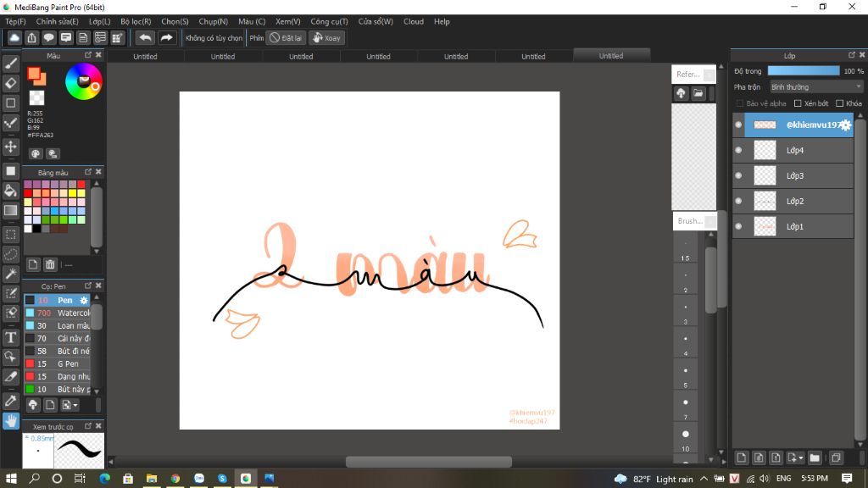Select the Magic Wand tool
This screenshot has height=488, width=868.
point(10,274)
